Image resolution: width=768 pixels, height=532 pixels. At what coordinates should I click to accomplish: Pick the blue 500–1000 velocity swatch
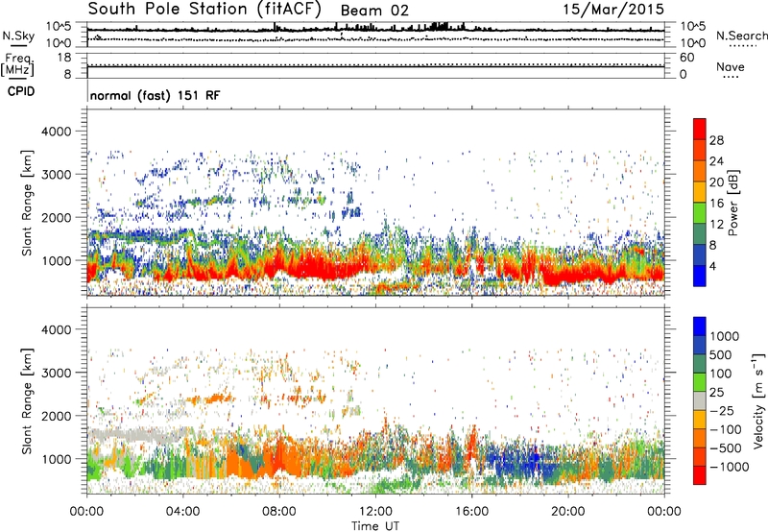click(x=700, y=345)
